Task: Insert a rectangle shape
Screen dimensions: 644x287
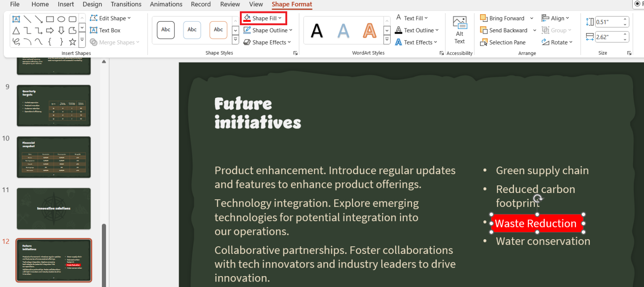Action: (49, 18)
